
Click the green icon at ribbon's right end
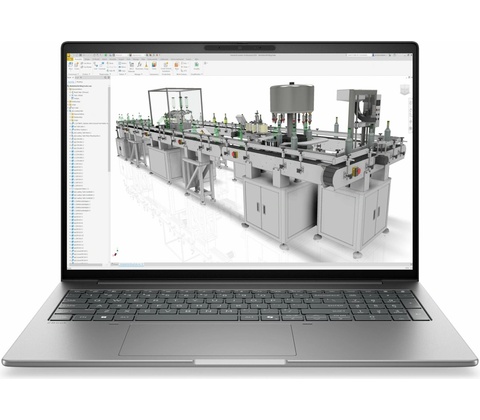[197, 65]
